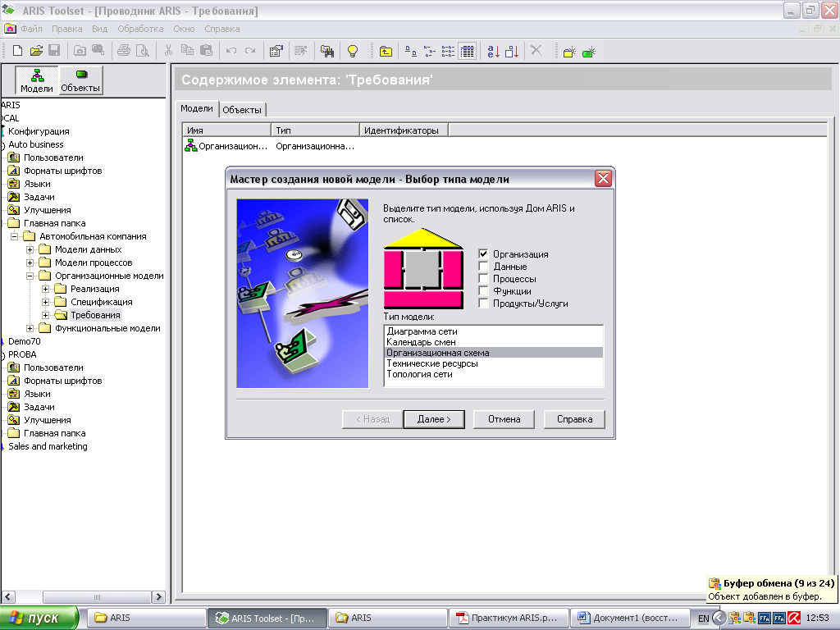Switch to the Объекты tab in the content pane
The width and height of the screenshot is (840, 630).
coord(242,110)
